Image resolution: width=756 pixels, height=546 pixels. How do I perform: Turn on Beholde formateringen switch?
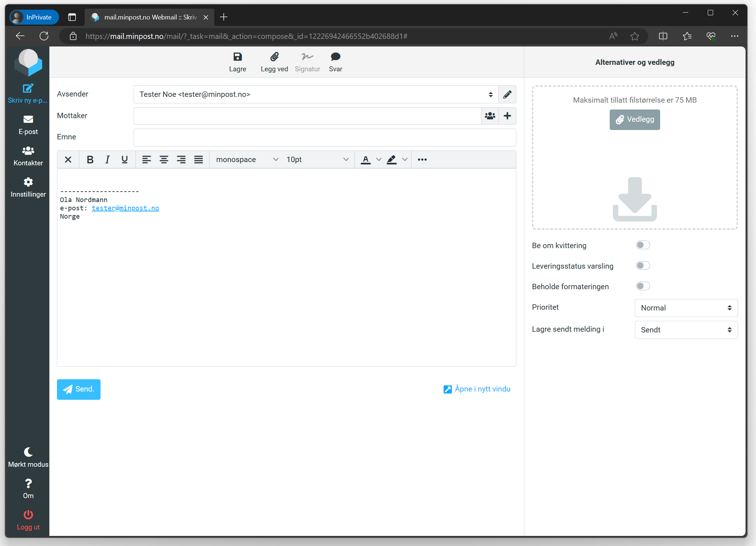(x=642, y=286)
